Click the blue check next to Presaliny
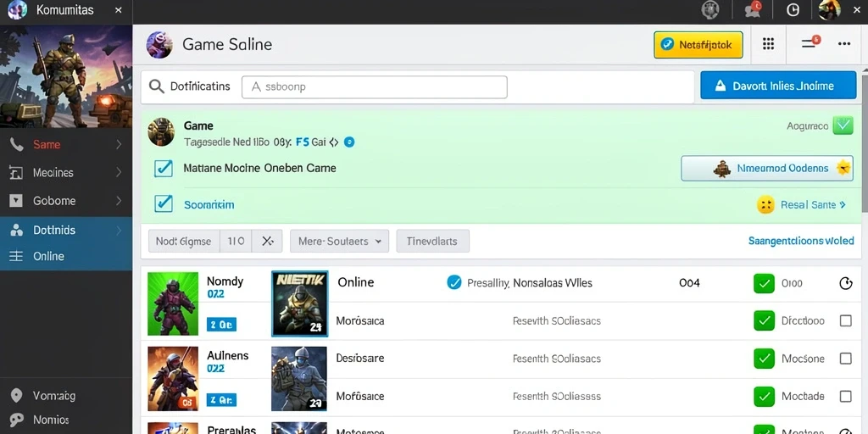The height and width of the screenshot is (434, 868). coord(454,283)
